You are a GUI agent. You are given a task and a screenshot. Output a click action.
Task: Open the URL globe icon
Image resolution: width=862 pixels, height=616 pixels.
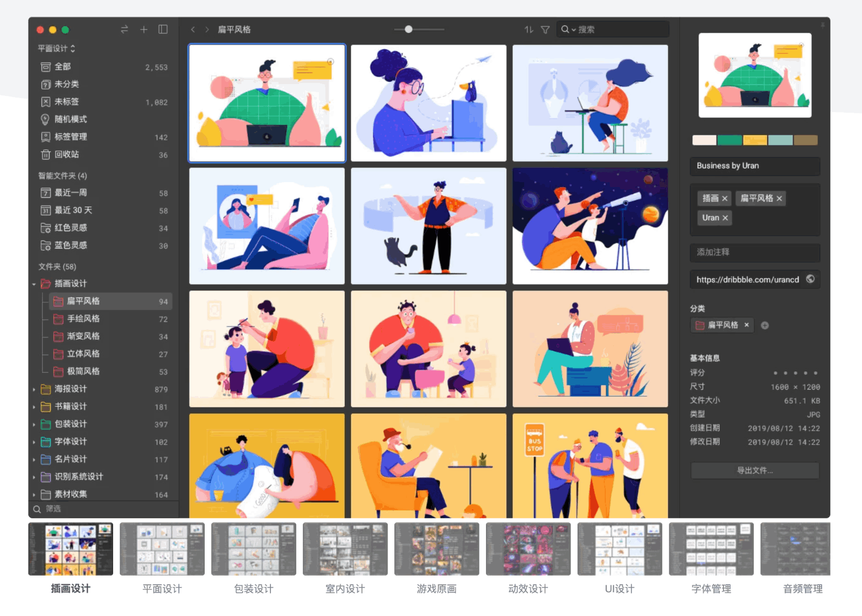tap(810, 279)
